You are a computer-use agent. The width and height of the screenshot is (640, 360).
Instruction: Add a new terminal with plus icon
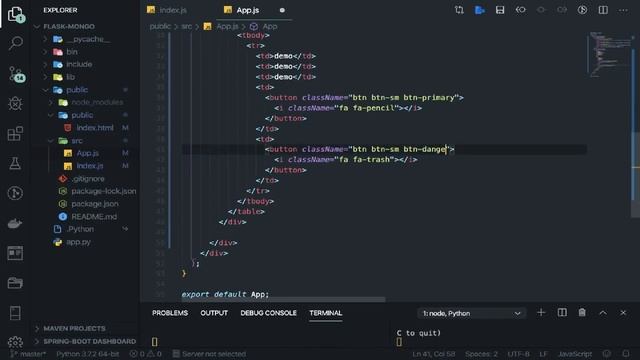[x=541, y=313]
